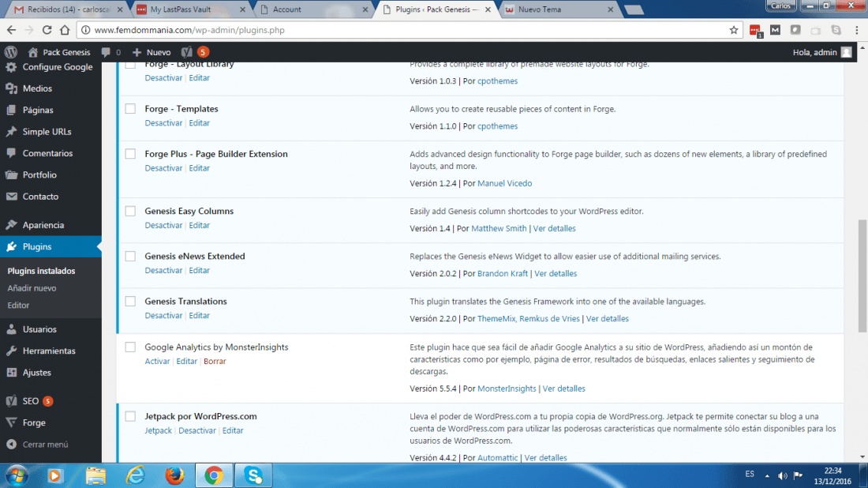Click the Yoast SEO admin bar icon

coord(187,52)
